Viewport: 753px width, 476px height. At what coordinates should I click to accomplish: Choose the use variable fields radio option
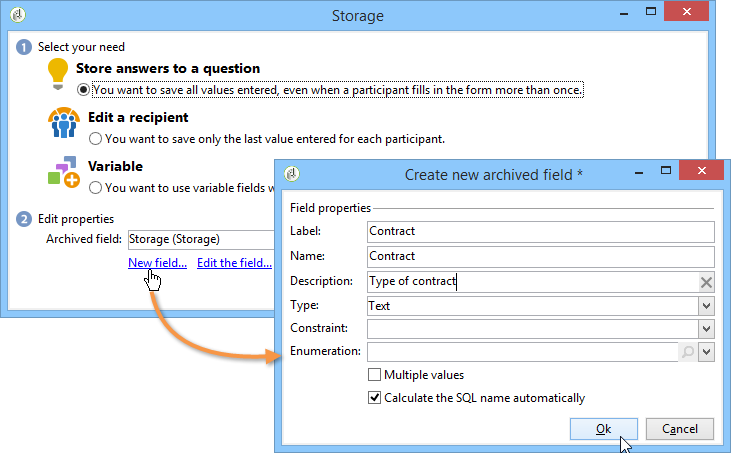click(x=96, y=187)
